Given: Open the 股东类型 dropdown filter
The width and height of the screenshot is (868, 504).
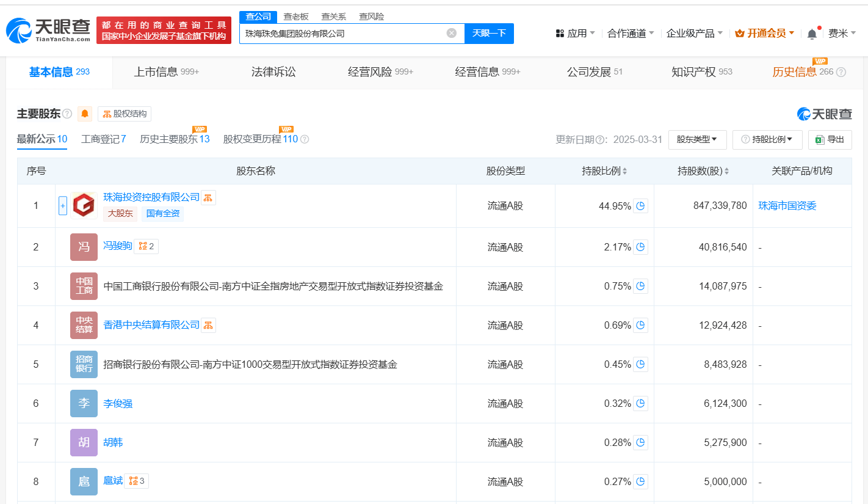Looking at the screenshot, I should (x=697, y=139).
